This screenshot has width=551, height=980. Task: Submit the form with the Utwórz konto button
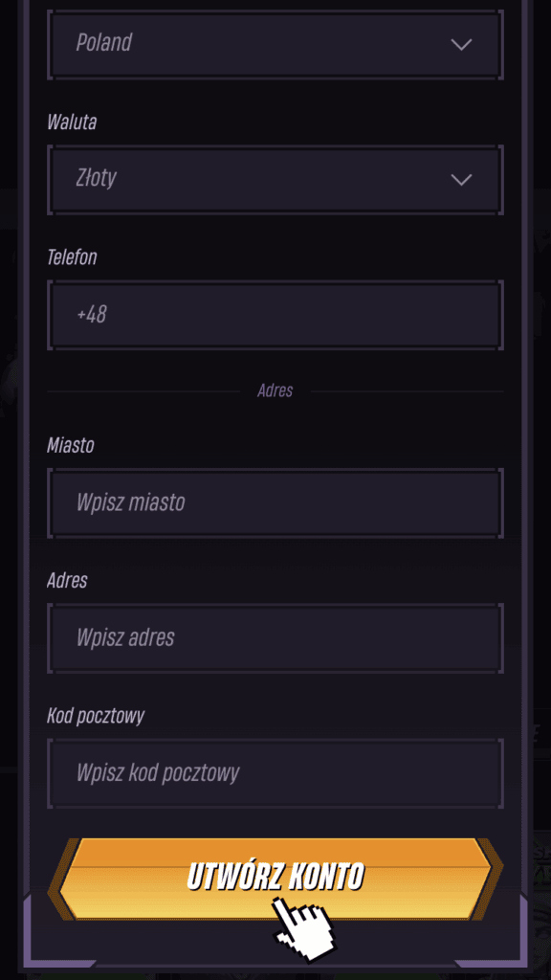(x=275, y=879)
